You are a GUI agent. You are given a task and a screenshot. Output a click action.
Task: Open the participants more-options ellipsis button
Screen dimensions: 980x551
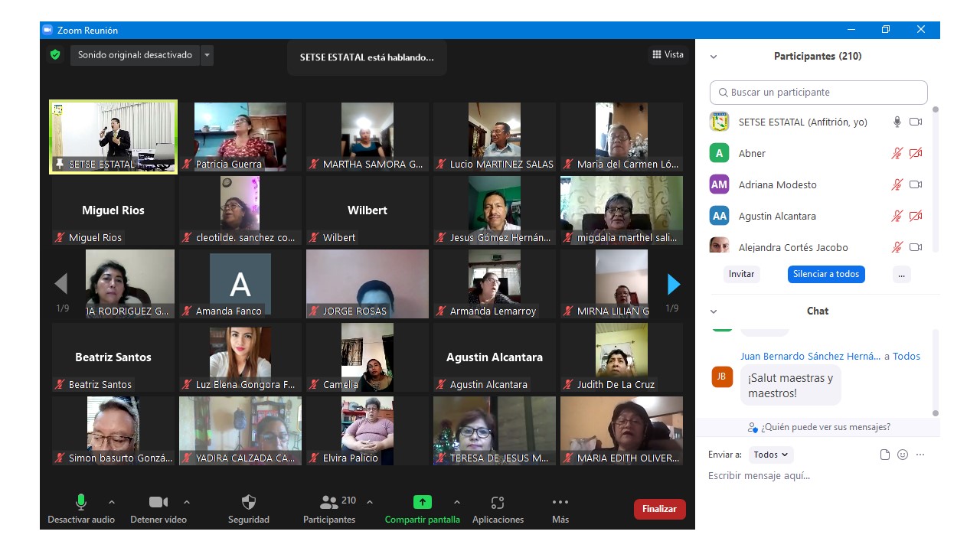(901, 274)
